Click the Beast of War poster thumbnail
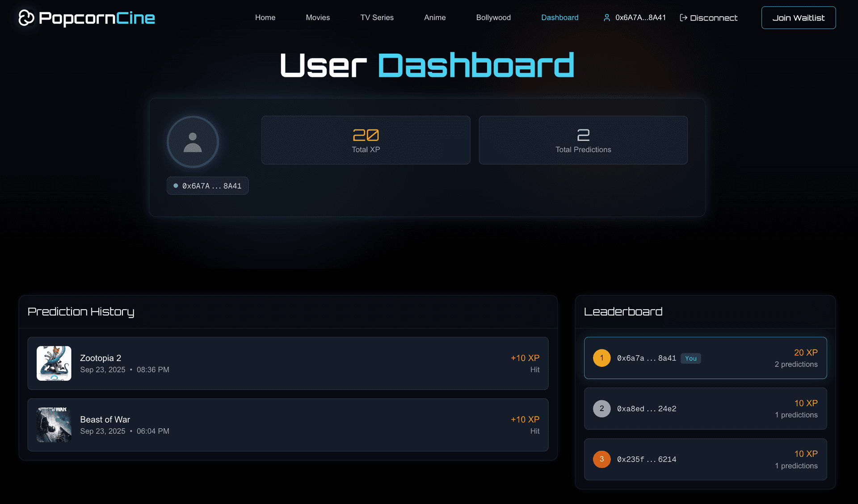The width and height of the screenshot is (858, 504). pyautogui.click(x=54, y=425)
